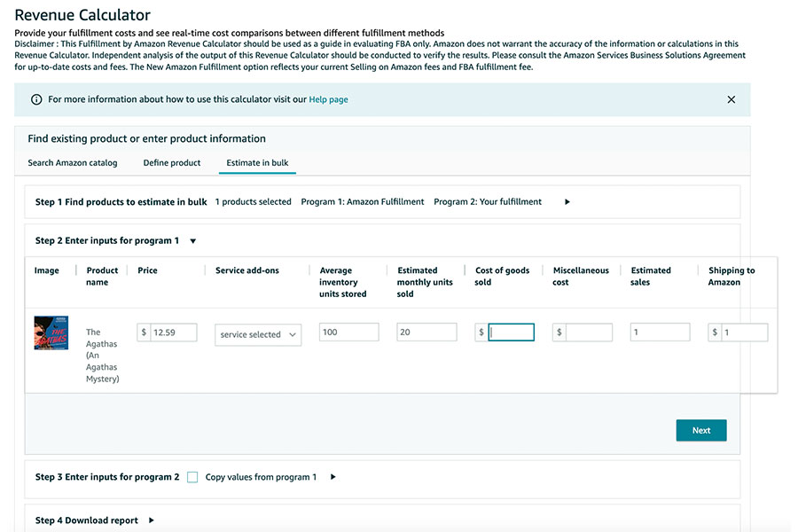Click Average inventory units stored field
Viewport: 798px width, 532px height.
click(x=348, y=332)
